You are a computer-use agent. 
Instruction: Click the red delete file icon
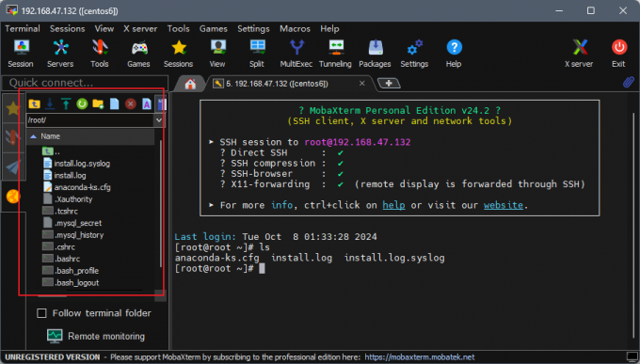(131, 104)
